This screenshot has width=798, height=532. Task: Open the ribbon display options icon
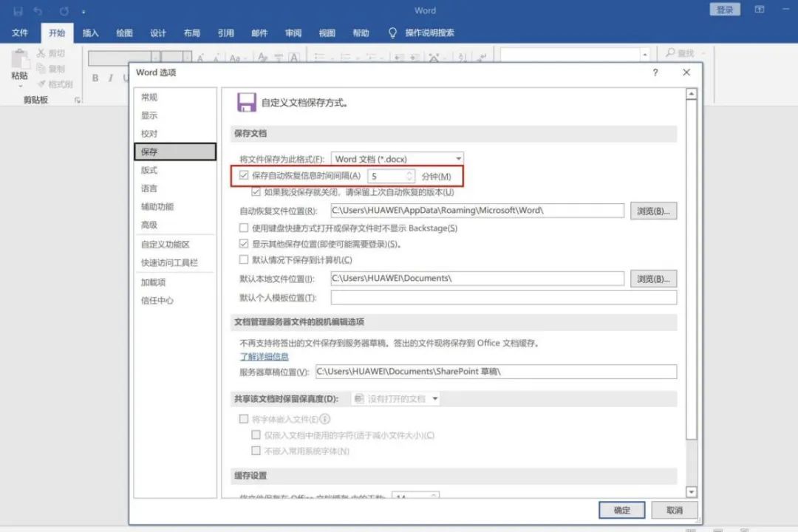click(x=760, y=10)
